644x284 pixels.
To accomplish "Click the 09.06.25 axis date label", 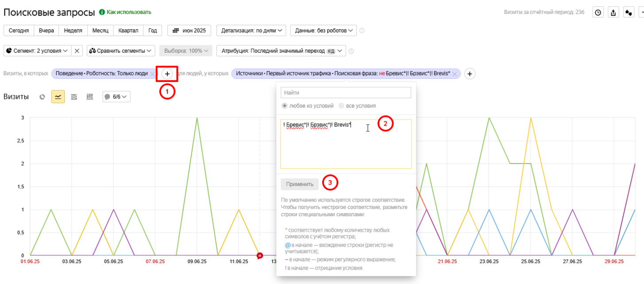I will (197, 262).
